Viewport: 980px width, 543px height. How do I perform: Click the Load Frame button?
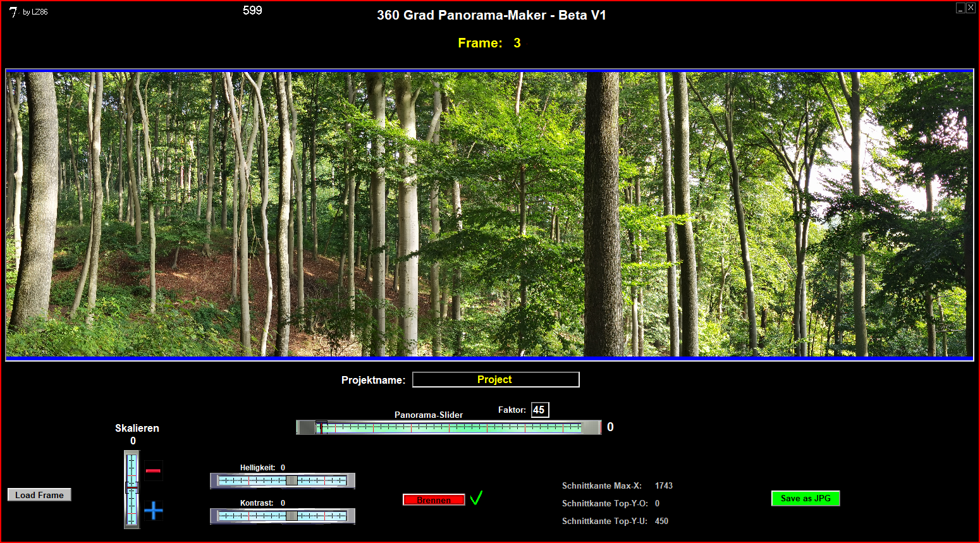[x=39, y=495]
